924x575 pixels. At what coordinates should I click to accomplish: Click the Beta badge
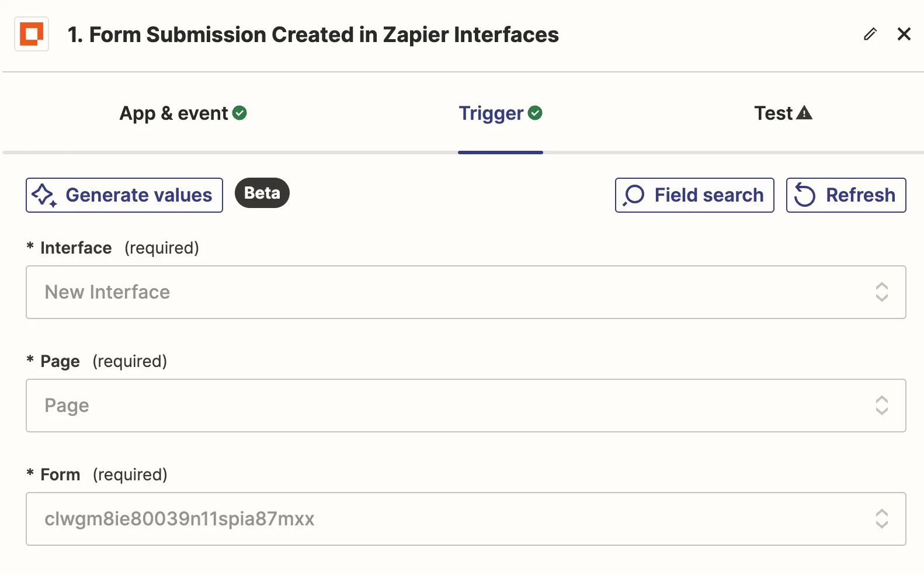click(262, 193)
